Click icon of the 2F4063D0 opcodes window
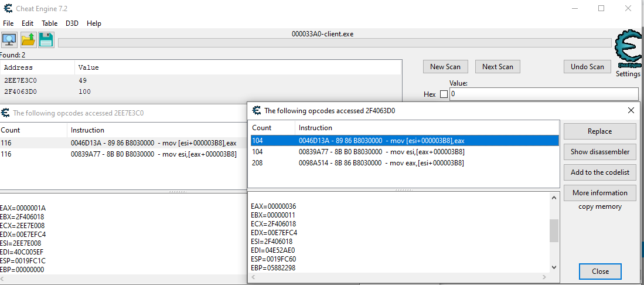The height and width of the screenshot is (285, 644). 256,110
